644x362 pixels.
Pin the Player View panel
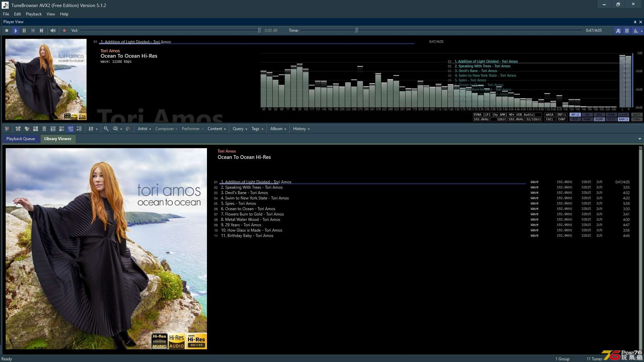click(635, 22)
